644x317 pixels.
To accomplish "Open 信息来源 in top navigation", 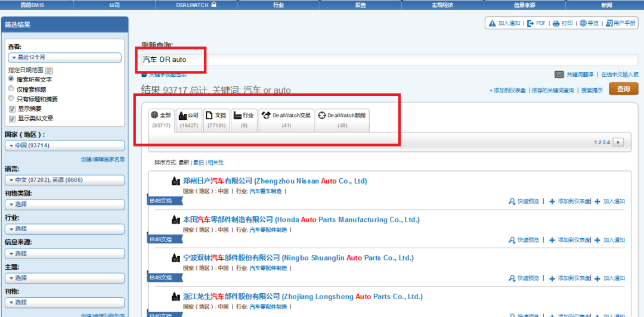I will (x=525, y=5).
